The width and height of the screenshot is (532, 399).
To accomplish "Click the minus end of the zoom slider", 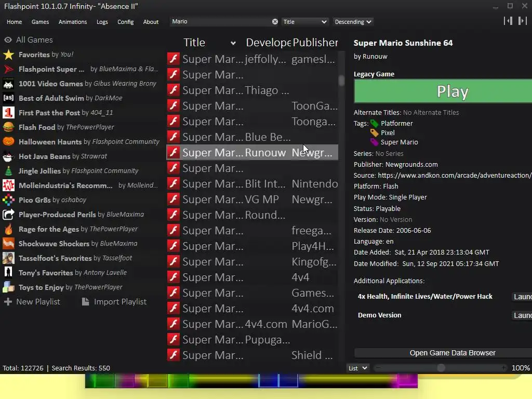I will [x=378, y=368].
